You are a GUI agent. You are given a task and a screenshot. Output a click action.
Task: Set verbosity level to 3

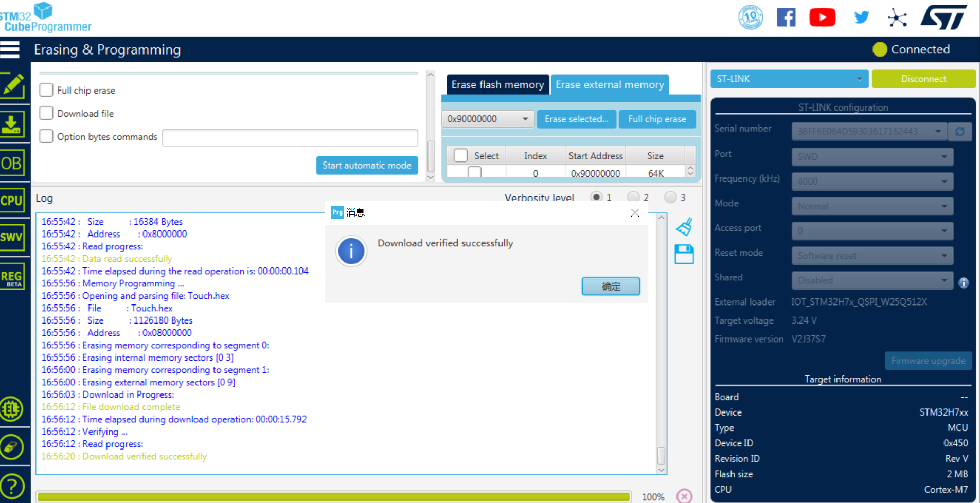pos(670,196)
